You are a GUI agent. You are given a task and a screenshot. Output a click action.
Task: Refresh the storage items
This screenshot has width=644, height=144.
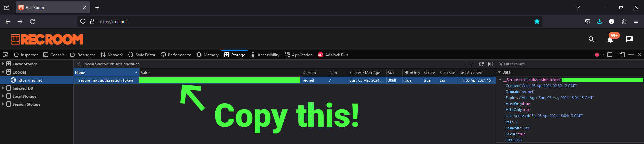tap(481, 64)
